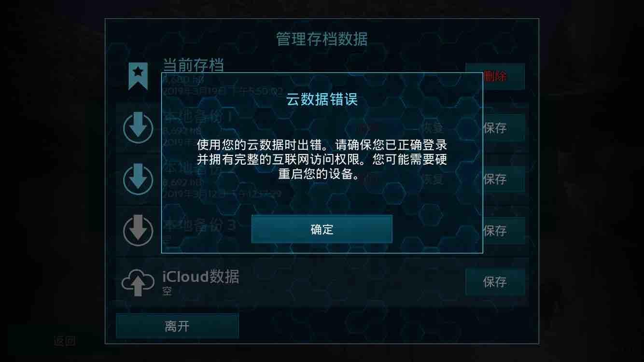Confirm the cloud data error with 确定

322,229
